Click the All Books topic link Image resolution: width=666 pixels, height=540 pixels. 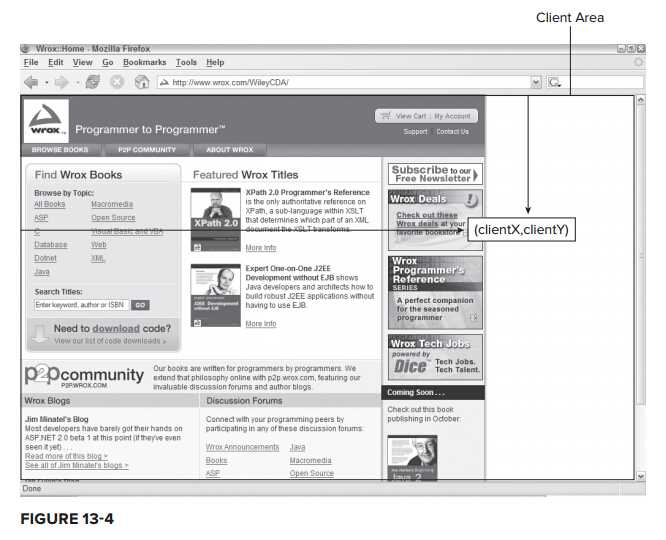(x=50, y=204)
